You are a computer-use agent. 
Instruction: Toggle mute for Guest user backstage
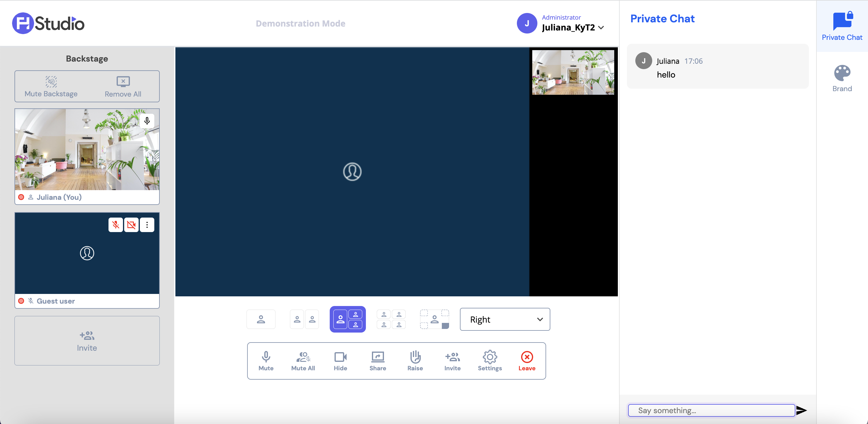tap(115, 225)
